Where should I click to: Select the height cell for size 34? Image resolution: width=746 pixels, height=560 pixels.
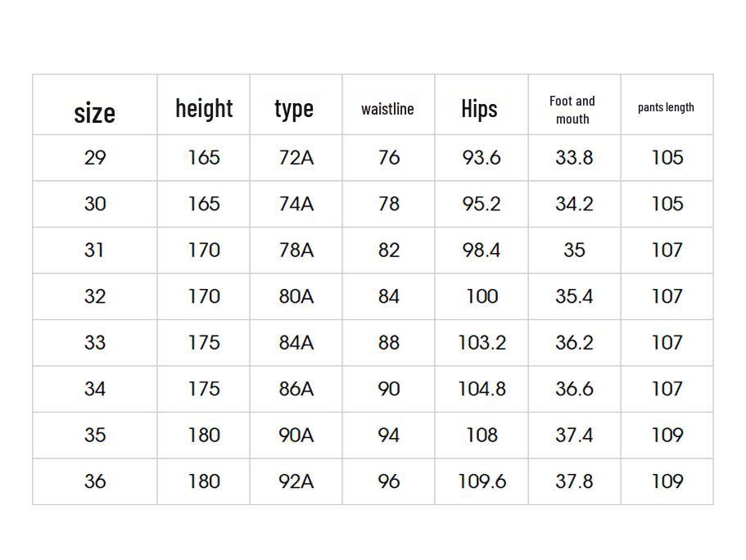tap(204, 389)
